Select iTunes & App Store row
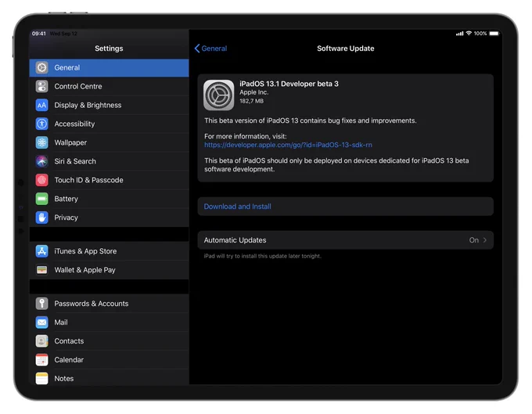This screenshot has height=414, width=532. point(110,251)
